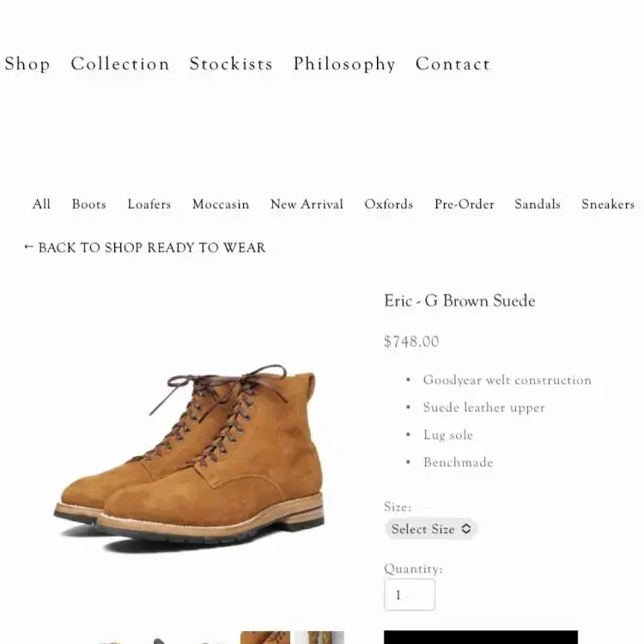Select the Loafers category
Screen dimensions: 644x644
(149, 204)
